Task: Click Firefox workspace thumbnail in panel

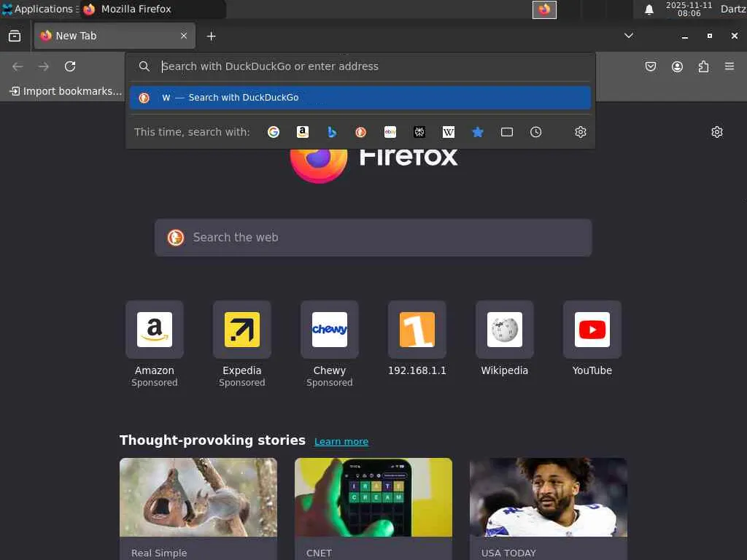Action: (544, 9)
